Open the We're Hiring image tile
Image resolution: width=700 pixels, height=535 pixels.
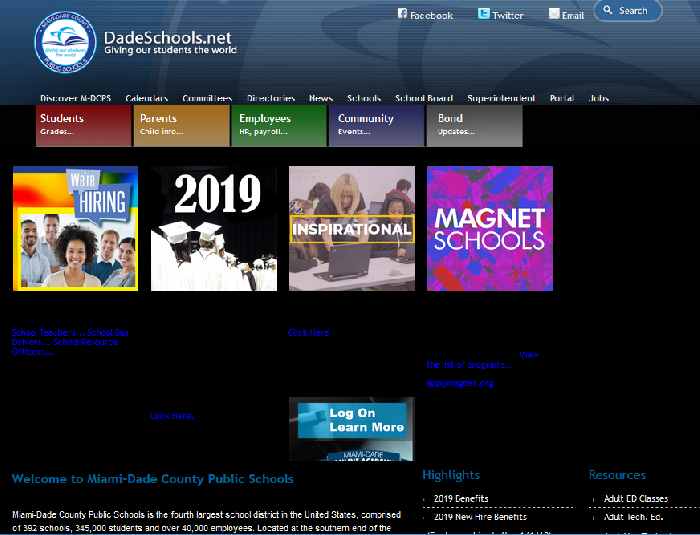75,228
